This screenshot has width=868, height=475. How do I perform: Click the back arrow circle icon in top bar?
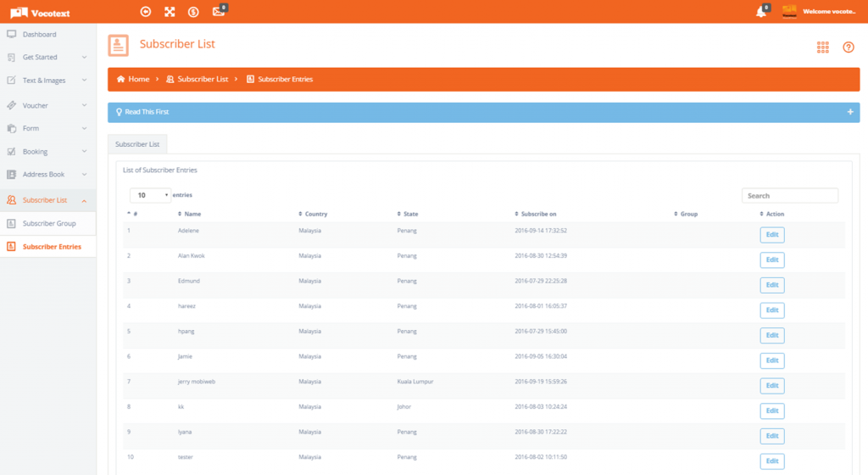[x=146, y=12]
